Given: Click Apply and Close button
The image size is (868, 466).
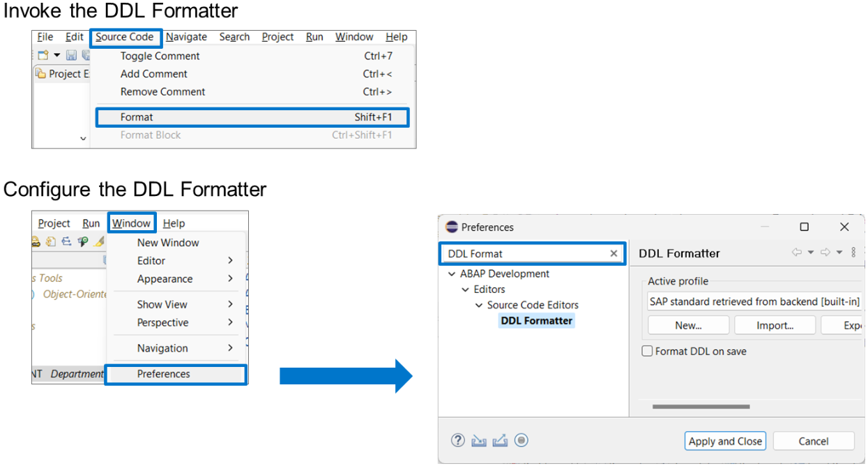Looking at the screenshot, I should [725, 441].
